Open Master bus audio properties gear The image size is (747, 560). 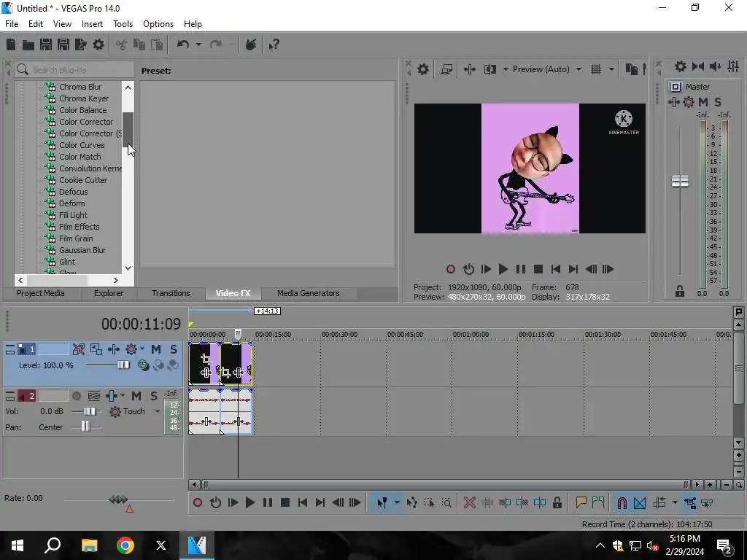coord(681,66)
